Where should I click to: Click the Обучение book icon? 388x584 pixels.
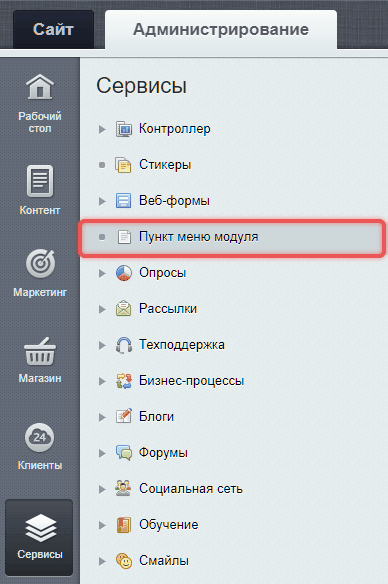(x=124, y=525)
